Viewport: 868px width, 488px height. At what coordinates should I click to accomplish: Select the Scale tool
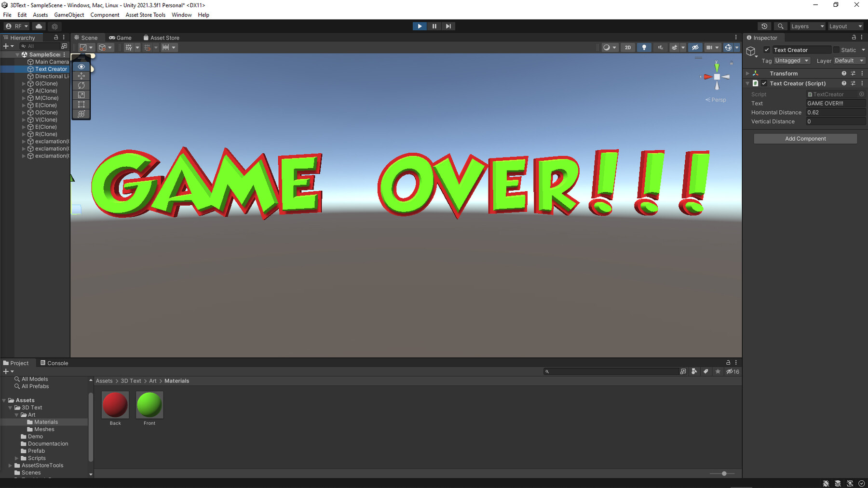tap(81, 95)
